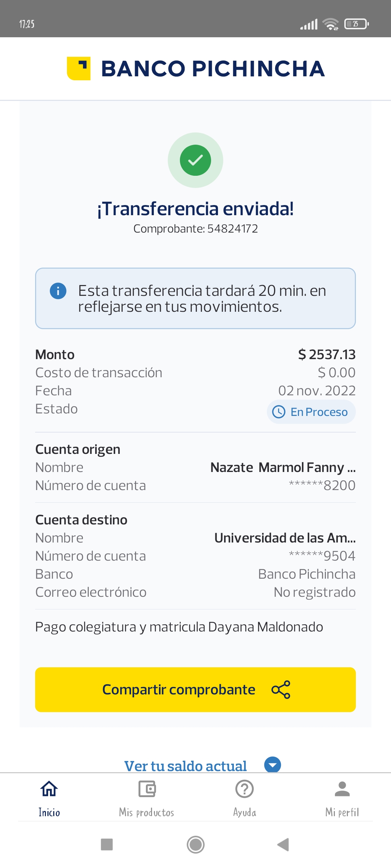Tap the 20 min transfer notice box

195,298
